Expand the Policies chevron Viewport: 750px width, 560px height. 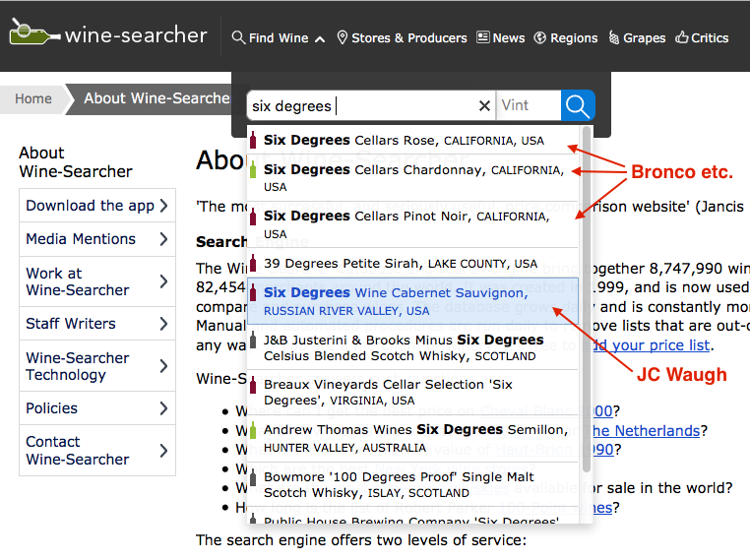point(164,408)
